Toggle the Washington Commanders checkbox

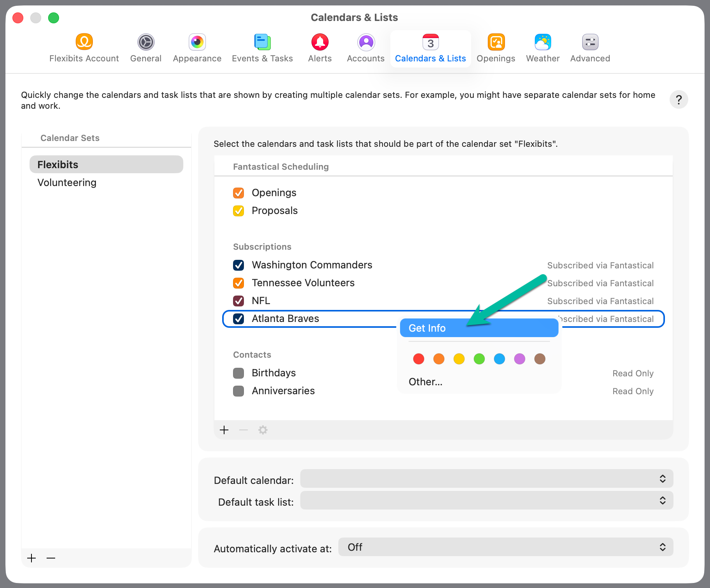(238, 265)
